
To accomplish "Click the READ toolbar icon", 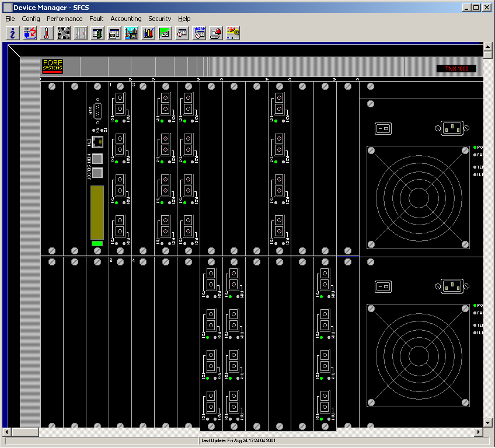I will [x=199, y=33].
